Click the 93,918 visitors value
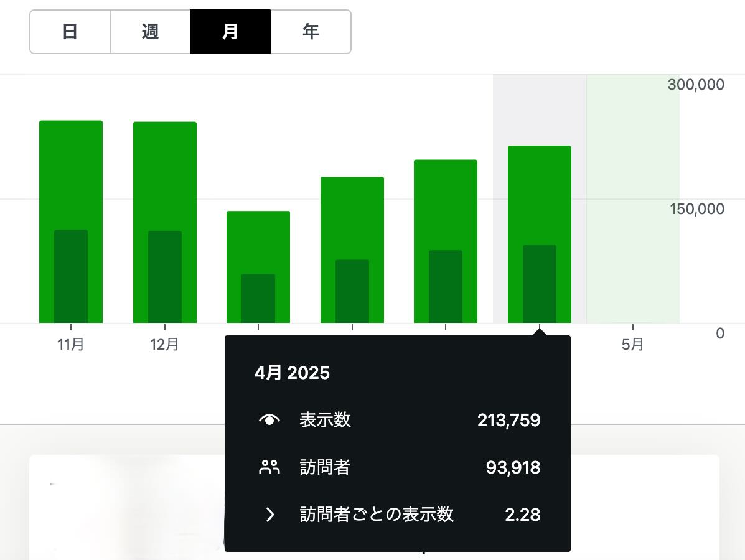745x560 pixels. (x=513, y=467)
